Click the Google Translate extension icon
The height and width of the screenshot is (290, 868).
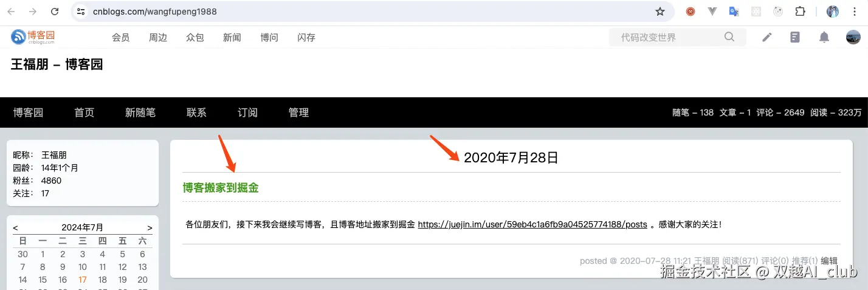tap(734, 12)
